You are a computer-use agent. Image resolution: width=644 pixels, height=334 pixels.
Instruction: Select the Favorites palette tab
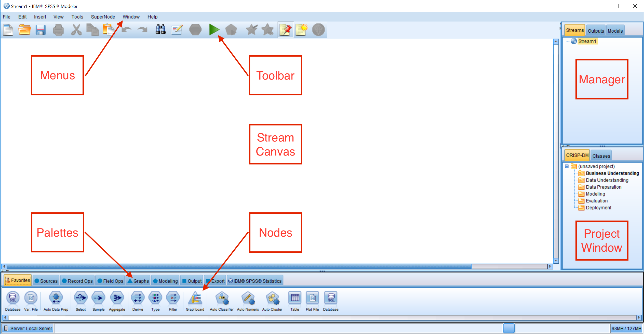(x=18, y=280)
